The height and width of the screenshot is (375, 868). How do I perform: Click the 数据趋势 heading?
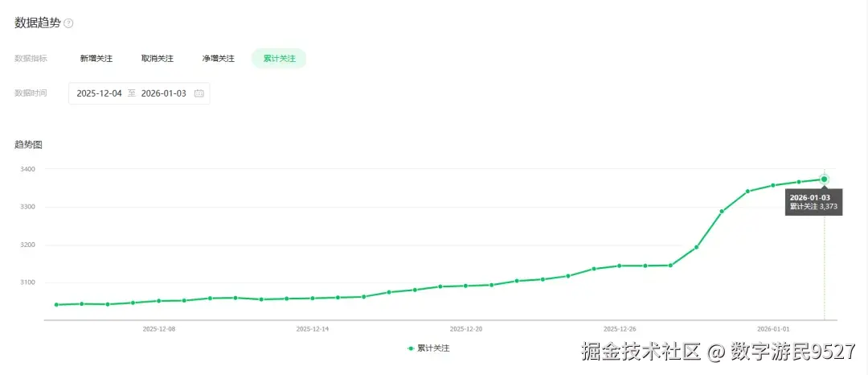point(37,23)
